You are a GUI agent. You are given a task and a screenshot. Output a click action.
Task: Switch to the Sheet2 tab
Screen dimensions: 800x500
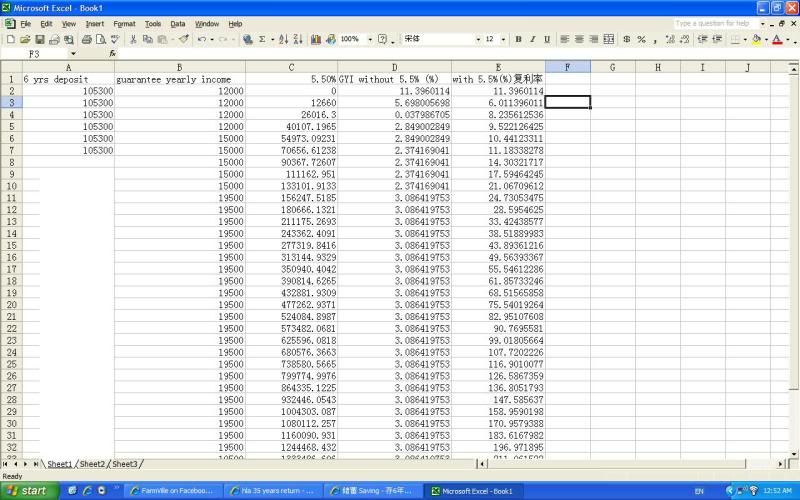(92, 464)
